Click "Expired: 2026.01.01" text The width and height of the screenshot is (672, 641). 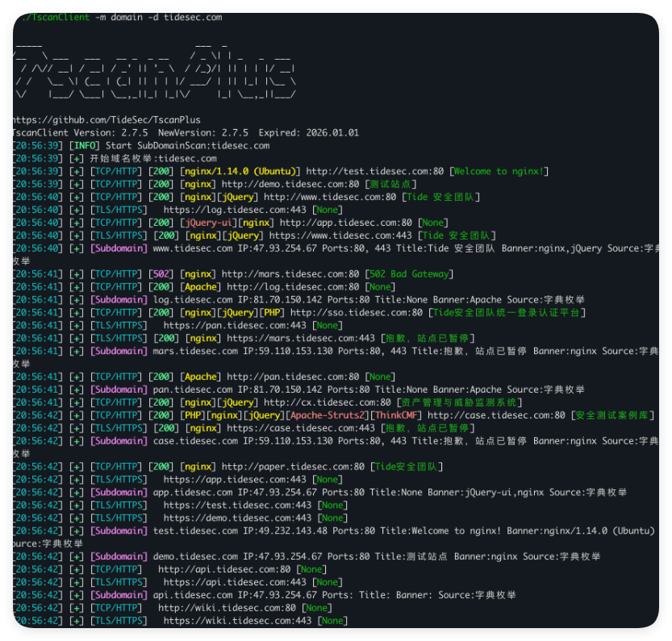coord(308,133)
